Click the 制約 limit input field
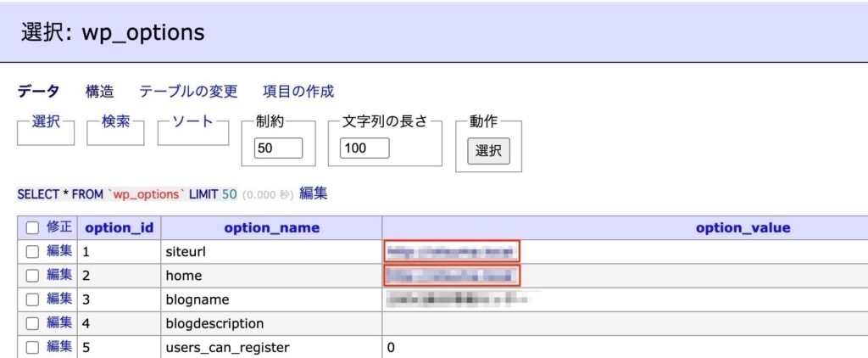The image size is (868, 358). point(278,148)
